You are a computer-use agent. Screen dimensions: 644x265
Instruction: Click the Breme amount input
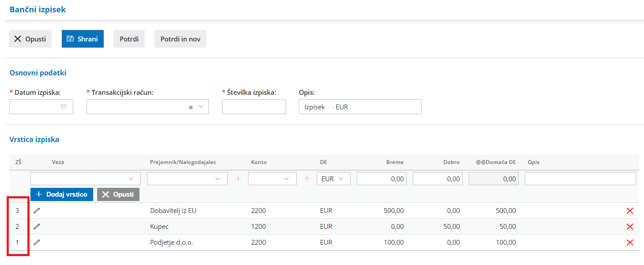[381, 179]
